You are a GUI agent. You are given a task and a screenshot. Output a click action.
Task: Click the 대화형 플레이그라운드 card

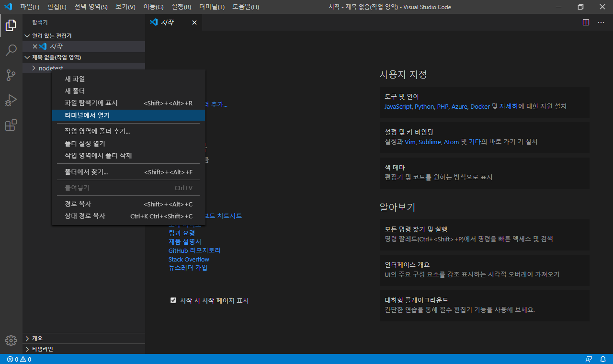pos(485,305)
